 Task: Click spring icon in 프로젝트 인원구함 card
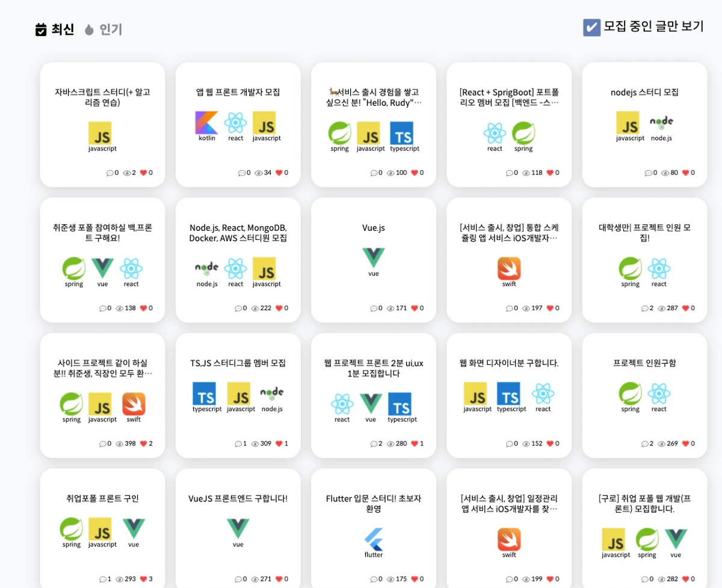(631, 394)
